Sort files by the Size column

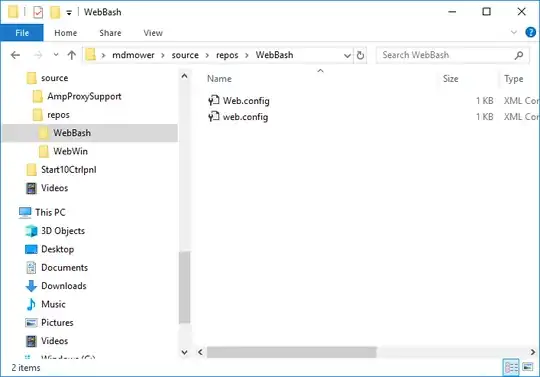click(450, 79)
